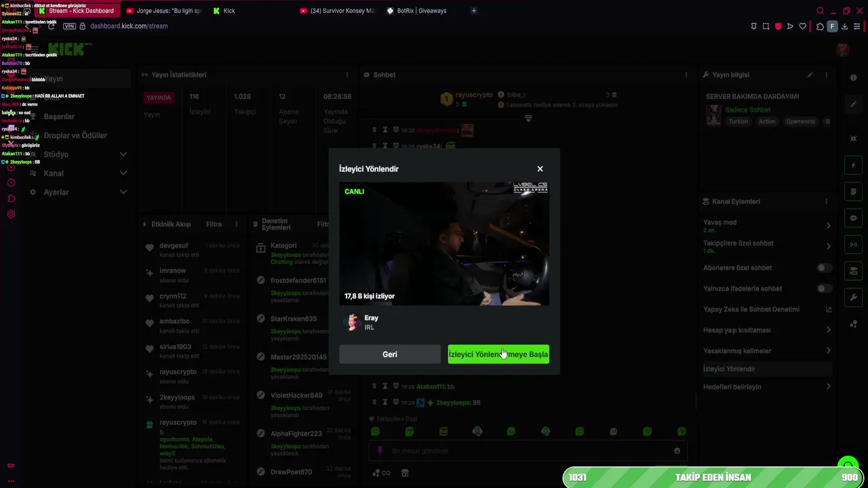868x488 pixels.
Task: Select the Stream - Kick Dashboard tab
Action: point(77,11)
